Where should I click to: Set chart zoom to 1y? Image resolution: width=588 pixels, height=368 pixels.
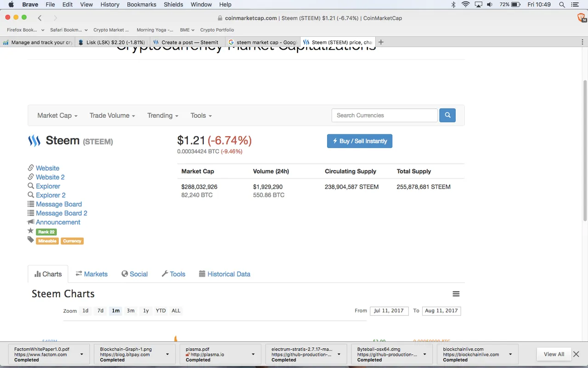[x=146, y=311]
